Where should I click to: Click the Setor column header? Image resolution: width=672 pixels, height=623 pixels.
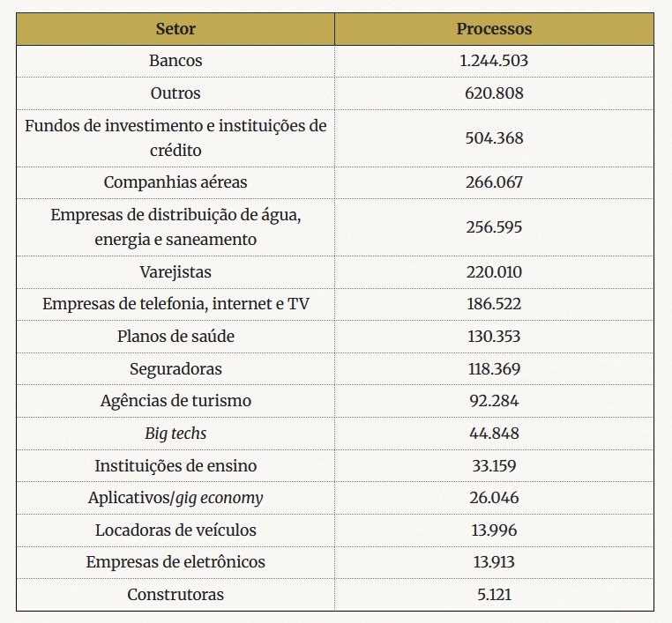pos(175,29)
